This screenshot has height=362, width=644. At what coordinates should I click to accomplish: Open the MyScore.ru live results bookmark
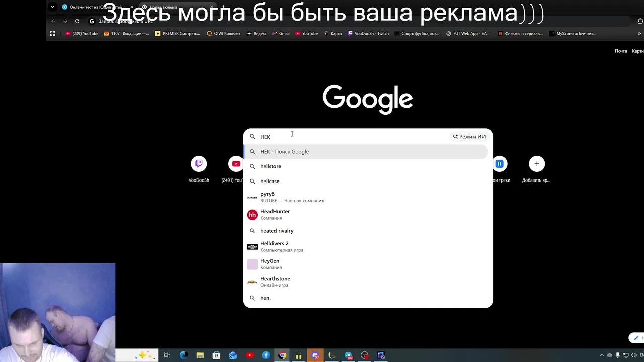573,34
